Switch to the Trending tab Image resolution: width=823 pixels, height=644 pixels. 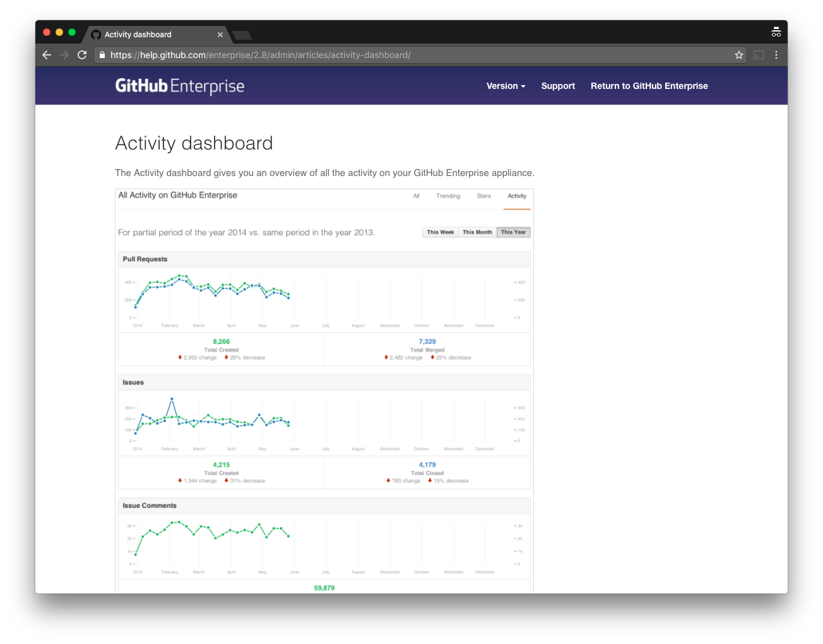448,196
